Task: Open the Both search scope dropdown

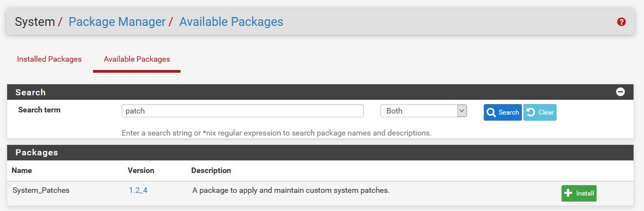Action: (423, 111)
